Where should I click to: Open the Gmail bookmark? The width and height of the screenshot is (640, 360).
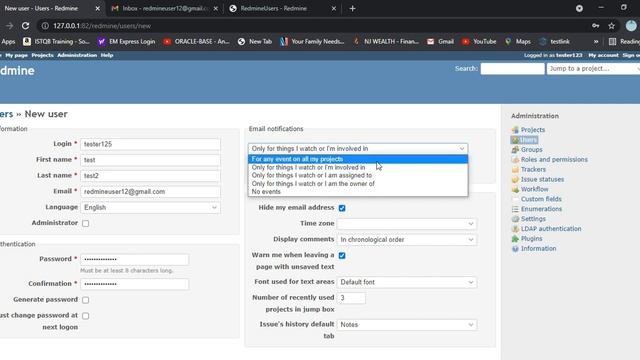(x=440, y=41)
